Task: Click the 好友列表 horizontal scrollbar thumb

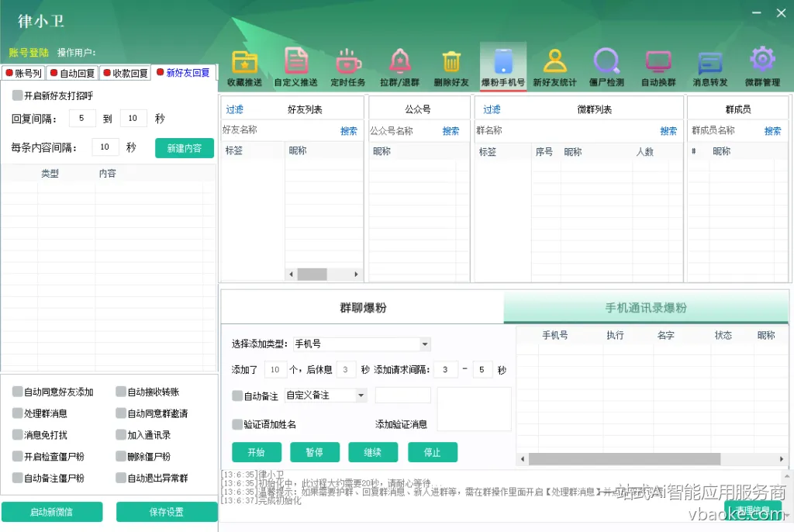Action: click(x=312, y=274)
